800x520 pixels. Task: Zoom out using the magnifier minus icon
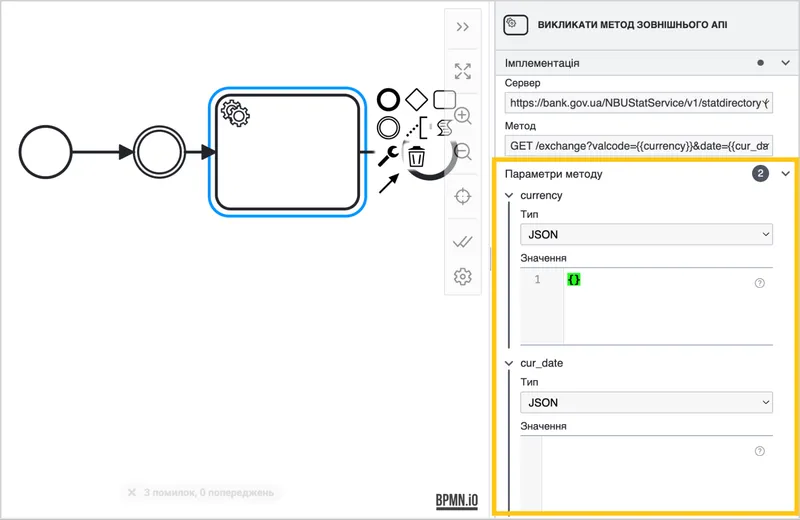pos(463,152)
